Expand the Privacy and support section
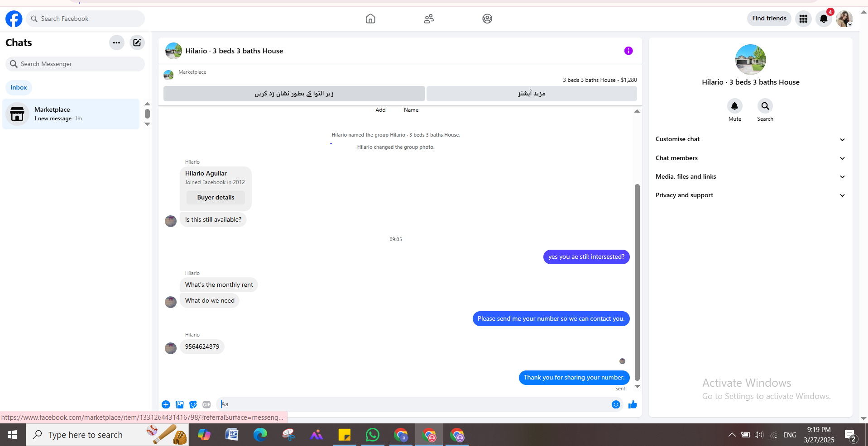Image resolution: width=868 pixels, height=446 pixels. pyautogui.click(x=750, y=195)
